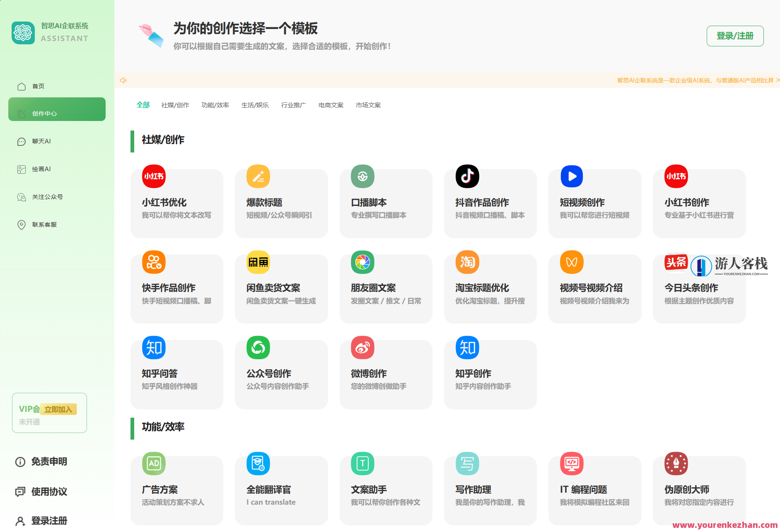Screen dimensions: 780x532
Task: Click the 全能翻译官 translator icon
Action: [258, 464]
